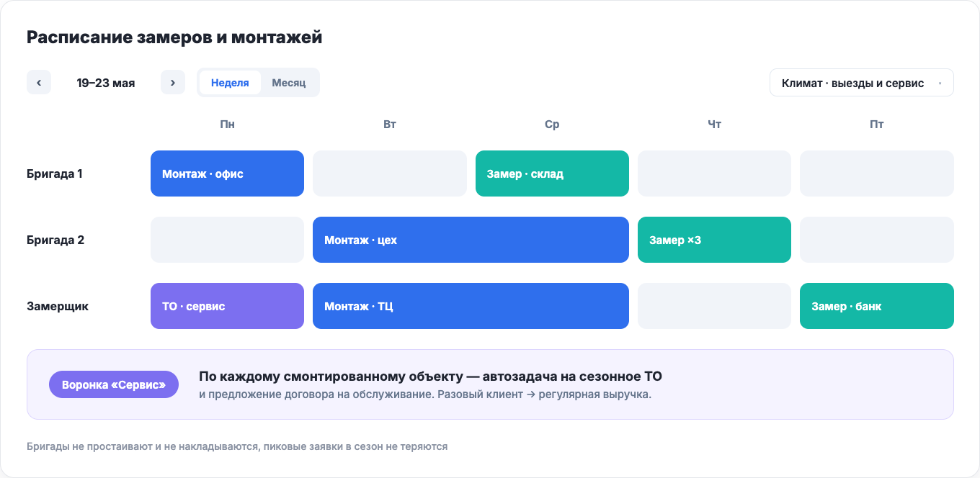Open the ТО · сервис task
The image size is (980, 478).
point(227,306)
